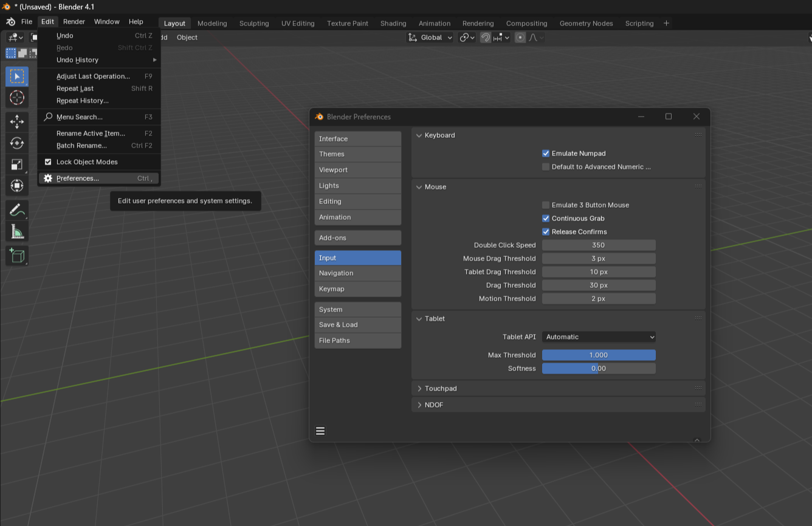Open the snapping options dropdown
The width and height of the screenshot is (812, 526).
(502, 38)
